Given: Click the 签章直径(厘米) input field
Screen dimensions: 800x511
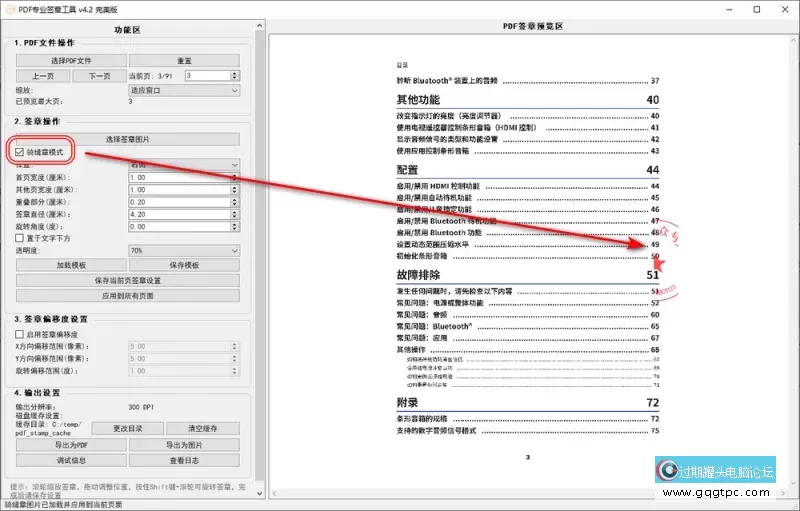Looking at the screenshot, I should 179,214.
